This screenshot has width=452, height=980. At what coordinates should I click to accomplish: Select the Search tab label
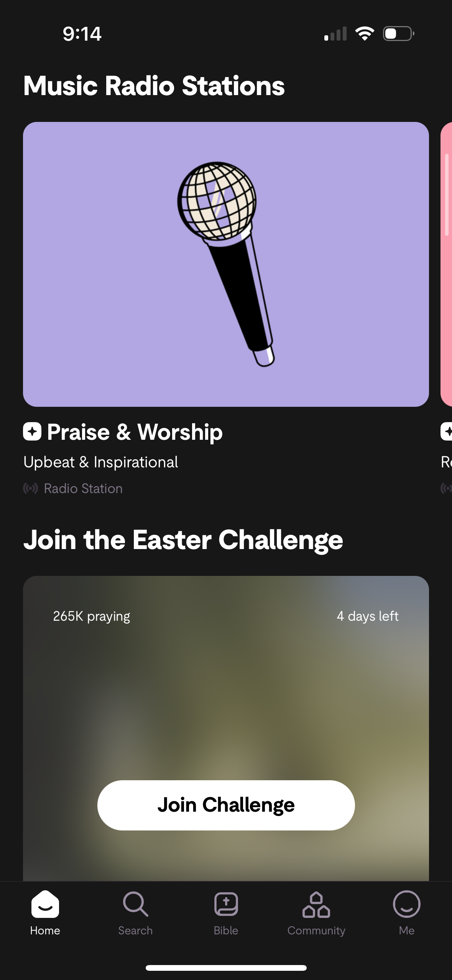coord(135,931)
